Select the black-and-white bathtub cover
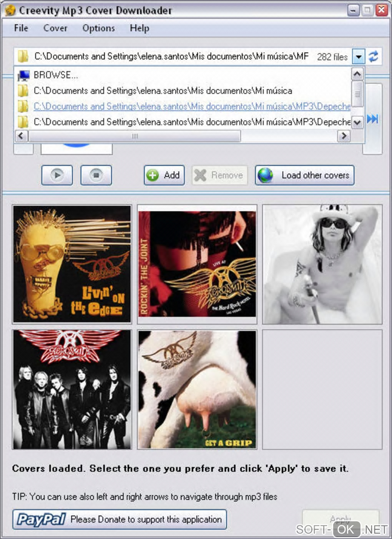 pyautogui.click(x=322, y=264)
